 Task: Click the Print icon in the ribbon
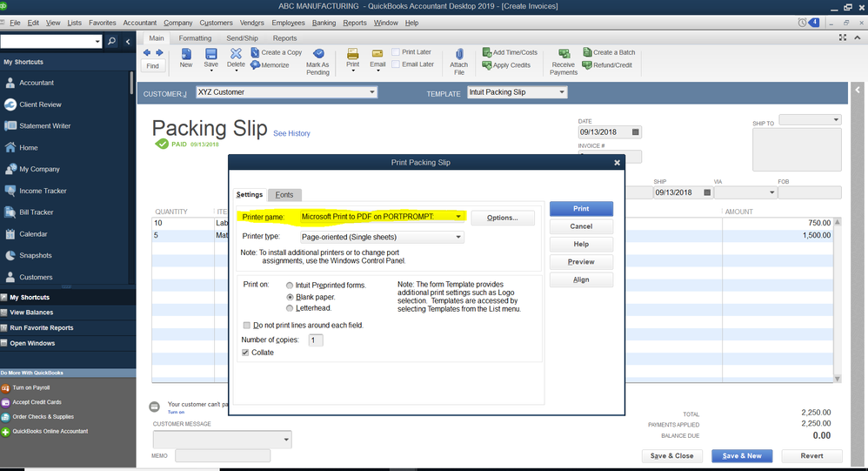352,54
